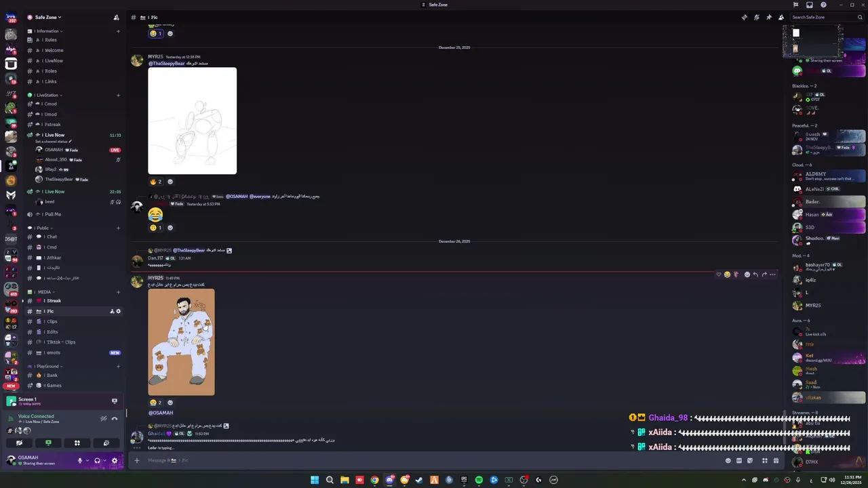Open the Pstreak channel
Image resolution: width=868 pixels, height=488 pixels.
click(x=74, y=125)
